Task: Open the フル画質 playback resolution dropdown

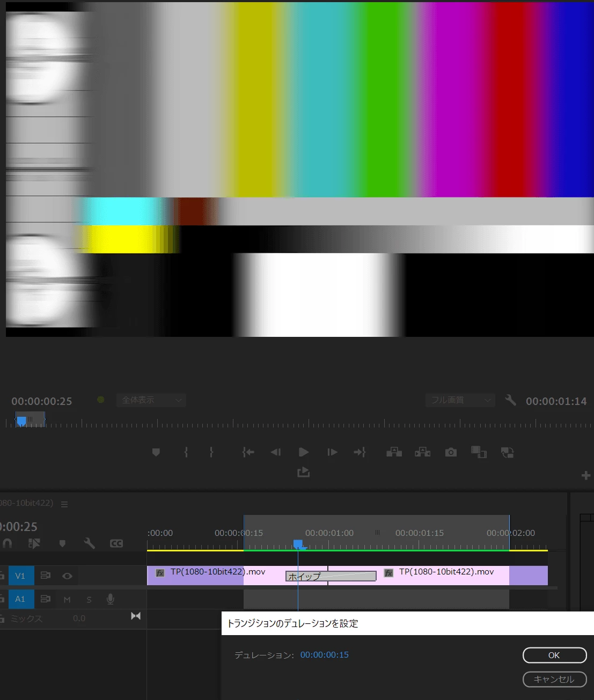Action: tap(460, 400)
